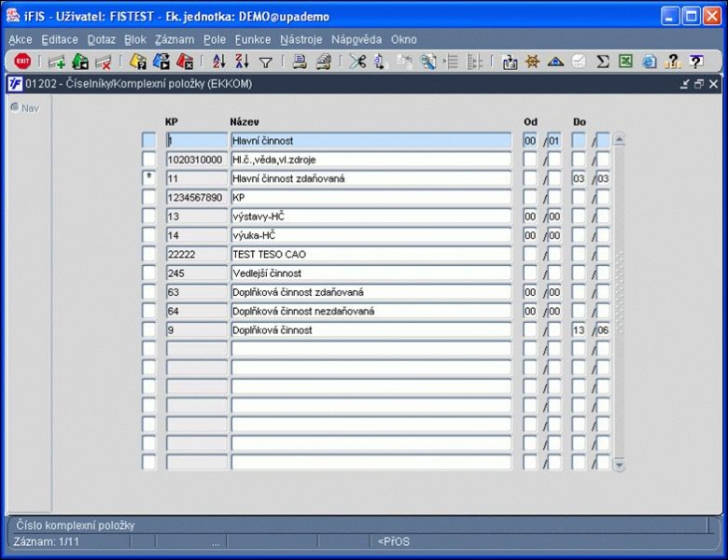Click the delete record icon with red X
Screen dimensions: 728x560
[x=103, y=62]
